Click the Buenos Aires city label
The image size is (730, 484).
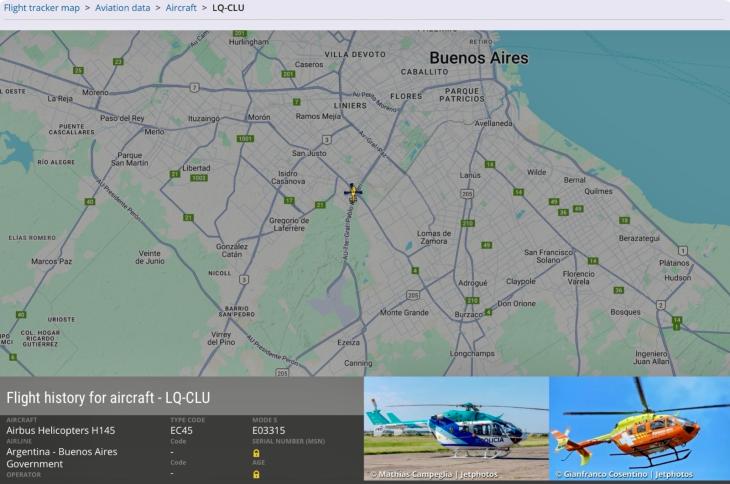tap(479, 58)
